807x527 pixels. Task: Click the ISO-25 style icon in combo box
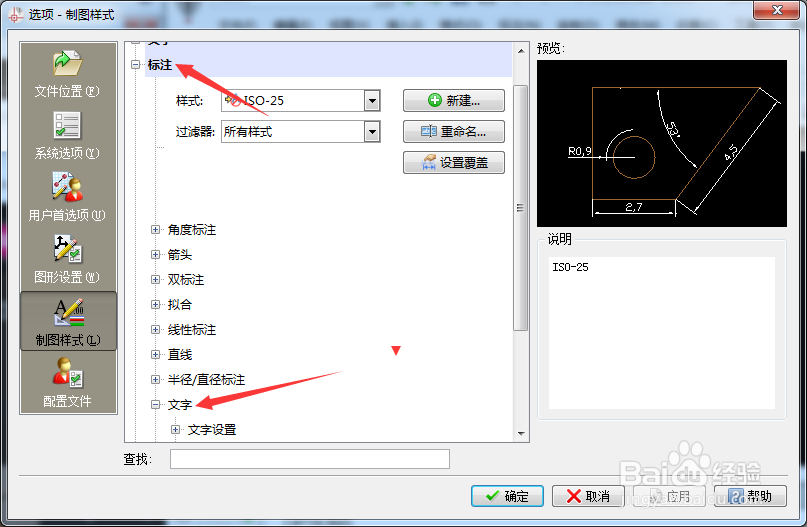tap(233, 100)
